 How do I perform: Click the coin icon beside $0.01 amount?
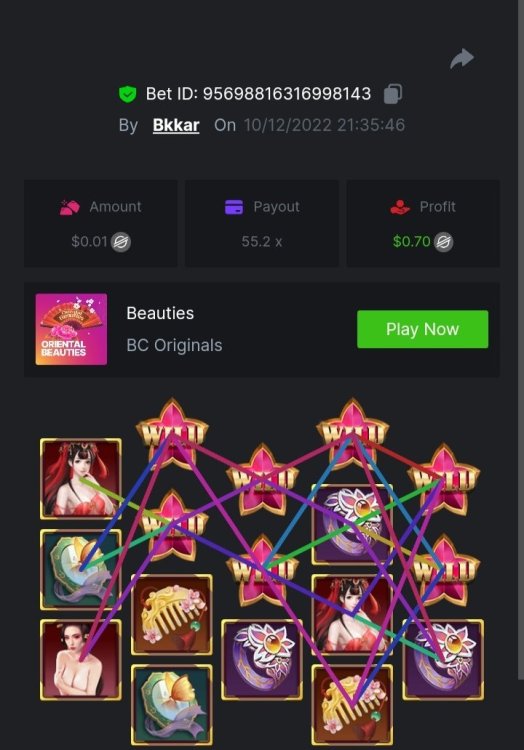[121, 242]
